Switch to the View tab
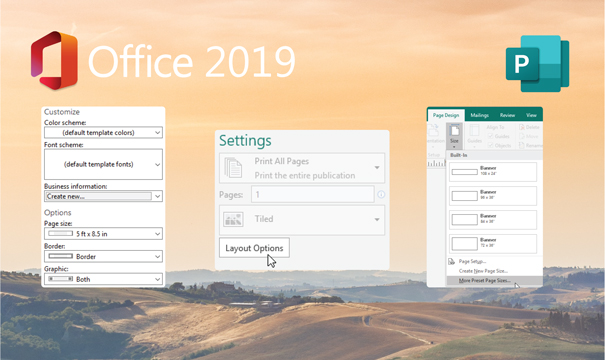This screenshot has width=605, height=360. (x=531, y=115)
